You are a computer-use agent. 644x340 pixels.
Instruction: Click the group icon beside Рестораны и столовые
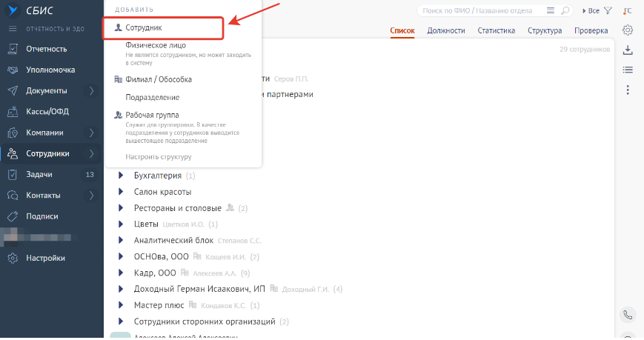click(x=230, y=207)
